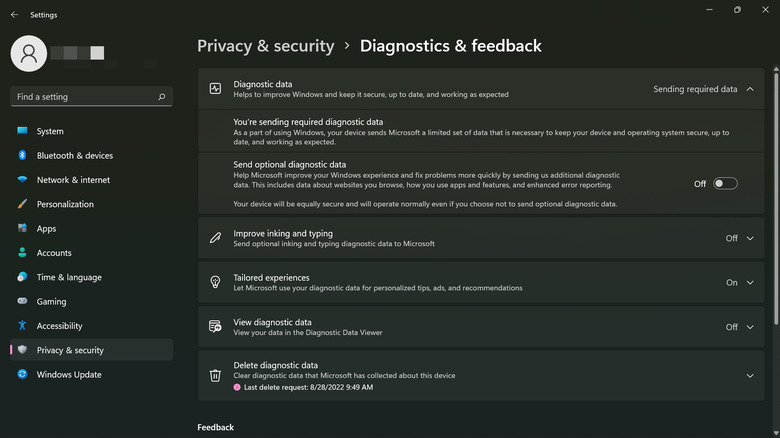Click the search magnifier icon in Find a setting
This screenshot has width=780, height=438.
pyautogui.click(x=162, y=97)
